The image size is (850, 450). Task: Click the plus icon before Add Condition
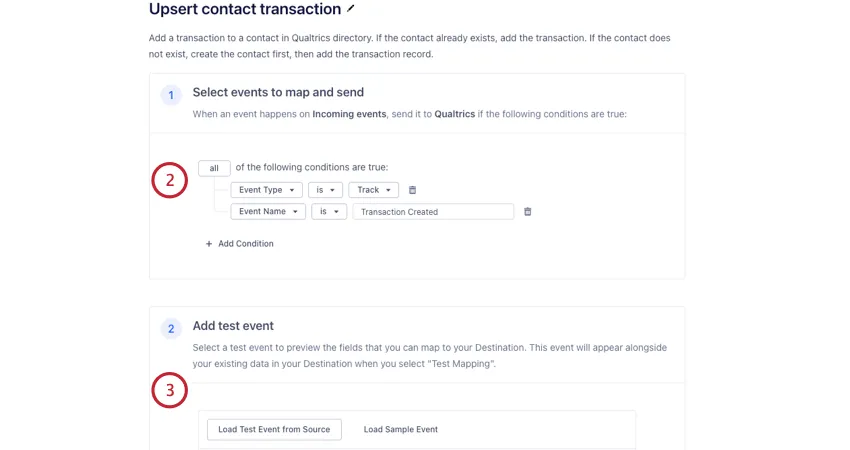[x=209, y=244]
